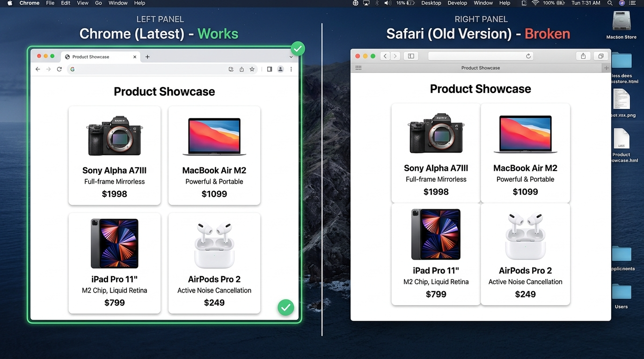Screen dimensions: 644x359
Task: Click the grid icon in Safari's tab bar
Action: pos(359,68)
